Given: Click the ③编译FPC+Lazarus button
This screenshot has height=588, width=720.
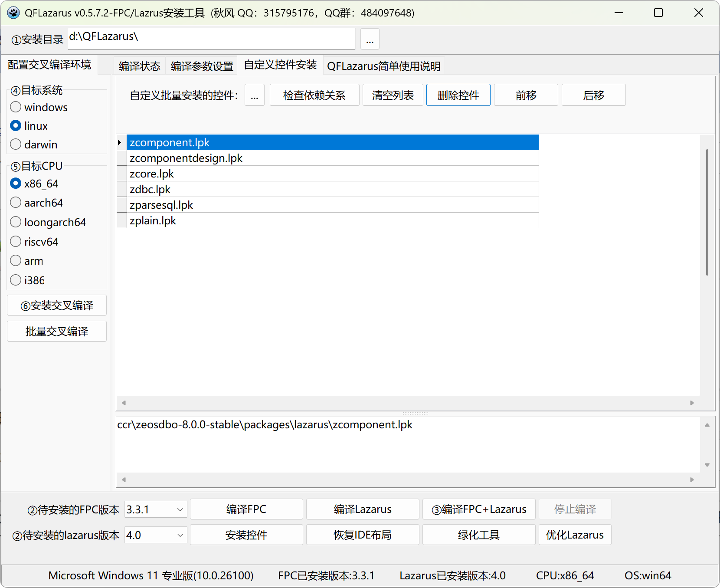Looking at the screenshot, I should pos(479,509).
